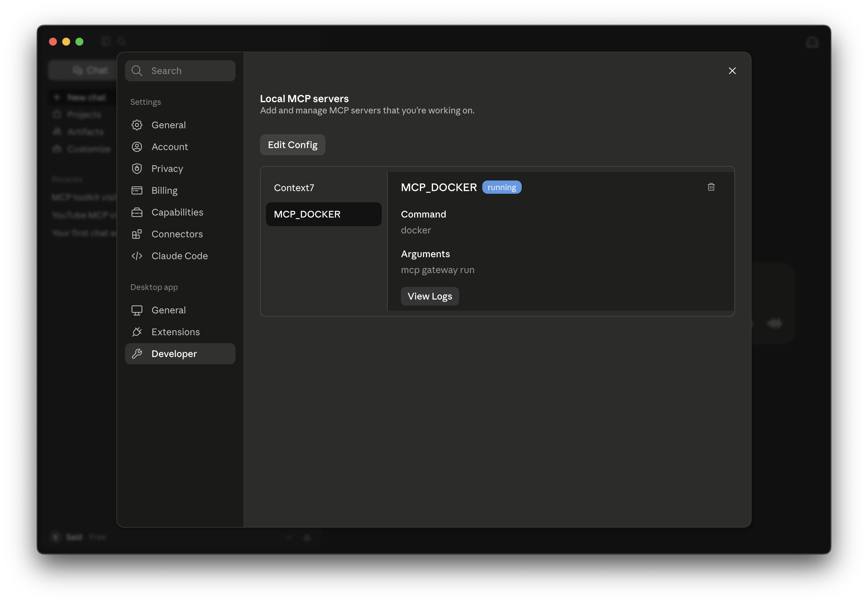The image size is (868, 603).
Task: Select the Context7 server
Action: click(324, 188)
